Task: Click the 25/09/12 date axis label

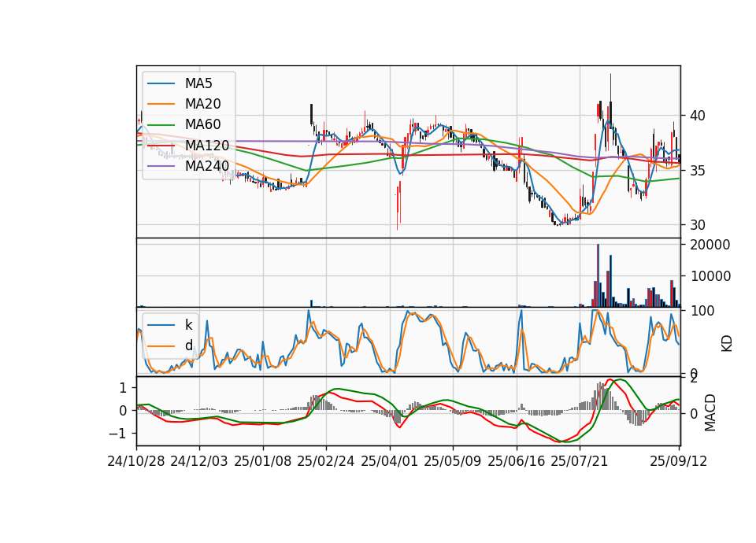Action: [679, 461]
